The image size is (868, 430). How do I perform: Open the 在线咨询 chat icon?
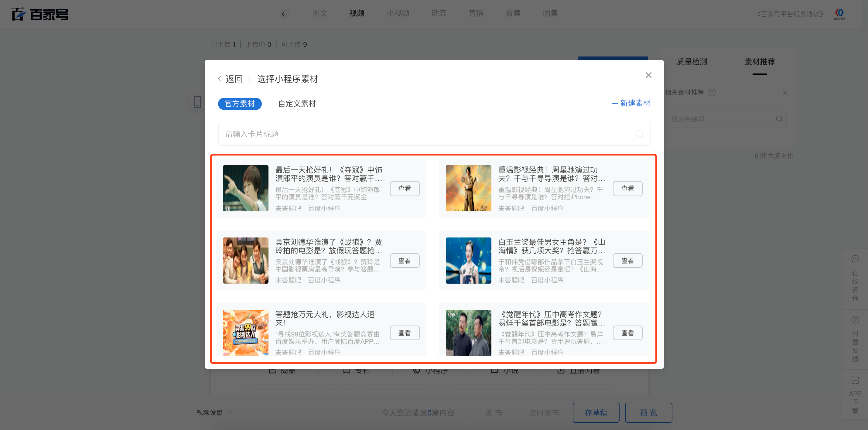pyautogui.click(x=855, y=259)
